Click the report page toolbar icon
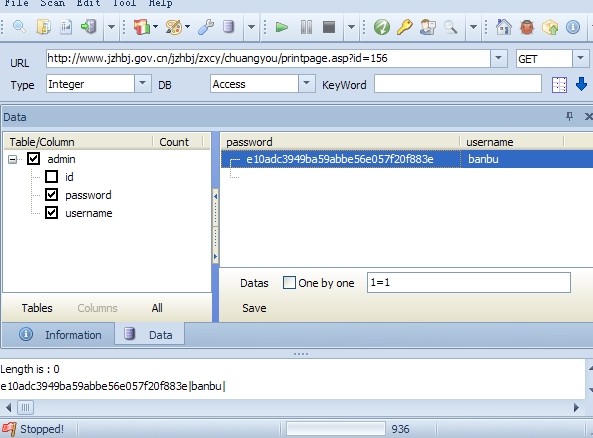 tap(66, 27)
